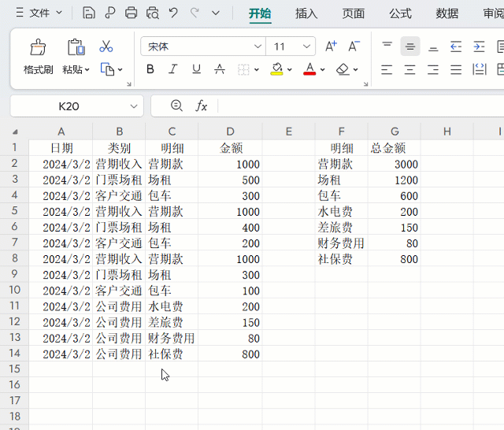This screenshot has height=430, width=504.
Task: Switch to the 插入 ribbon tab
Action: (x=306, y=13)
